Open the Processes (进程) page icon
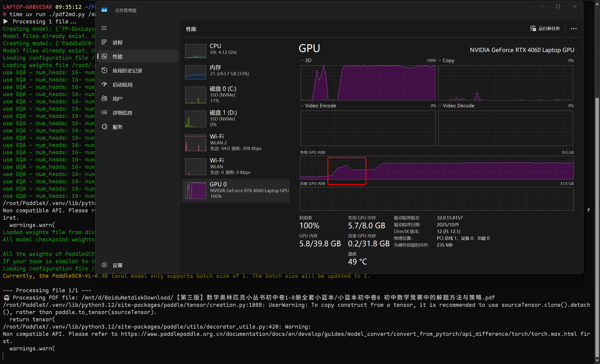The image size is (600, 364). click(x=104, y=42)
